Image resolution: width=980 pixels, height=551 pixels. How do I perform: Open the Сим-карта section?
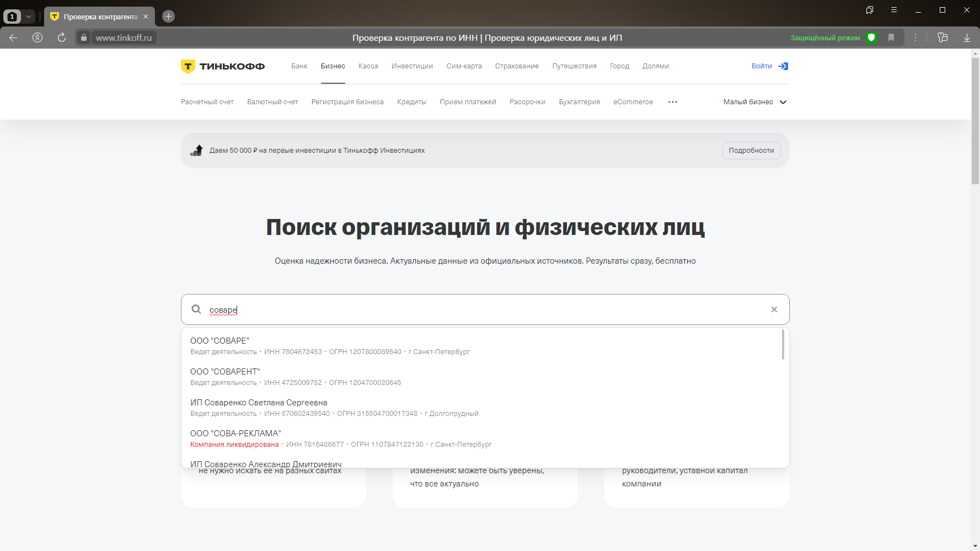[x=464, y=66]
